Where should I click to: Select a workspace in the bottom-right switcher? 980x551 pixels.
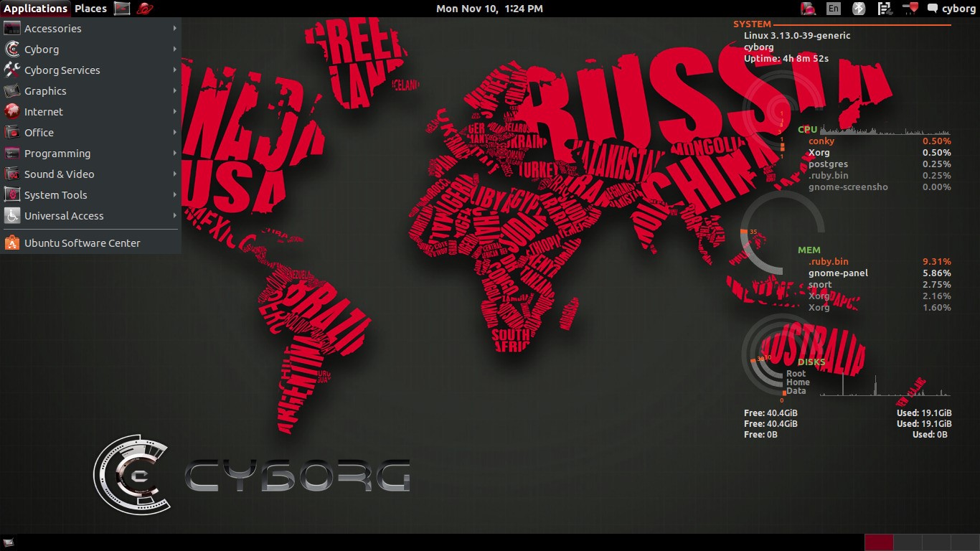pyautogui.click(x=879, y=543)
